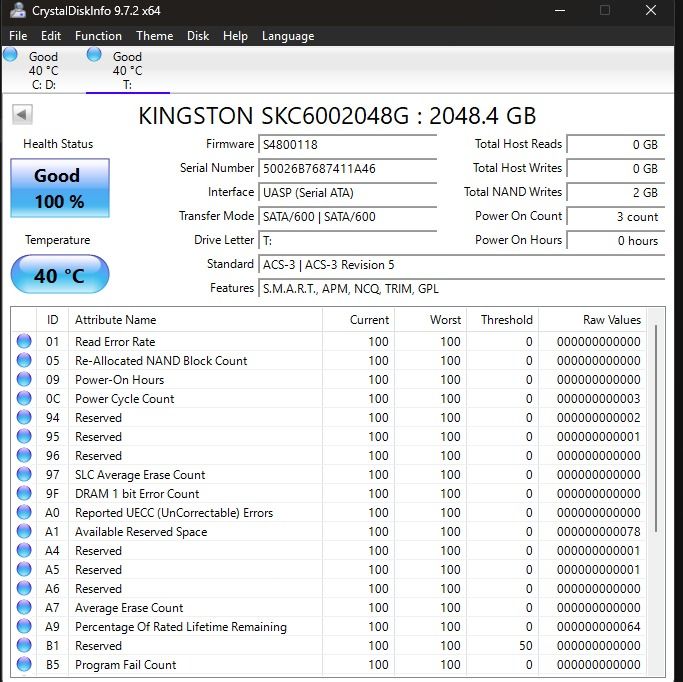Screen dimensions: 683x682
Task: Open the Function menu
Action: coord(98,36)
